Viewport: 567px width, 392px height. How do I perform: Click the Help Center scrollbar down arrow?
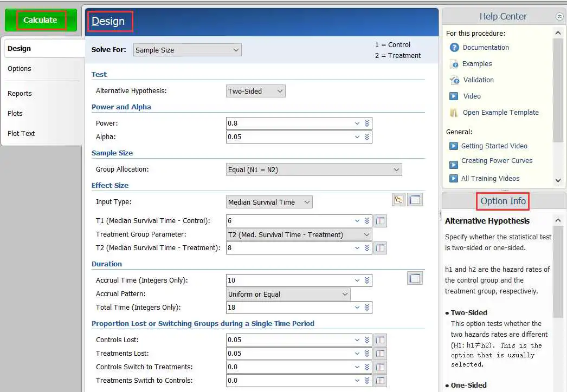point(558,180)
